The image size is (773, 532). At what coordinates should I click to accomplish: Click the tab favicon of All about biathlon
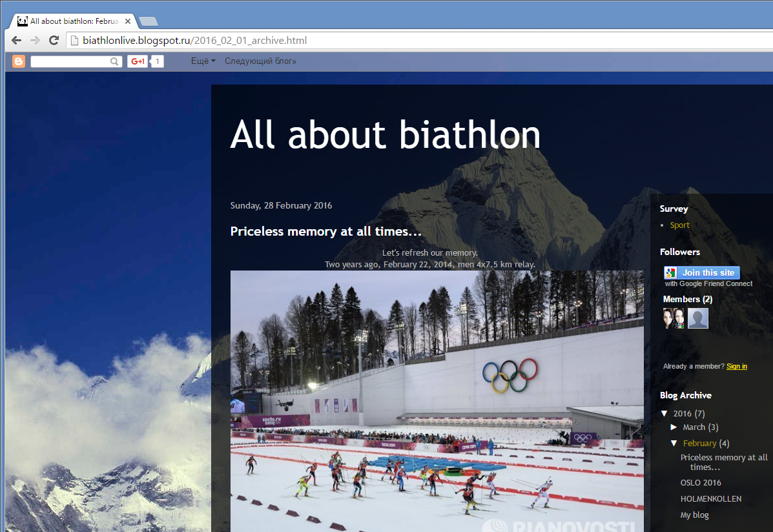coord(22,21)
